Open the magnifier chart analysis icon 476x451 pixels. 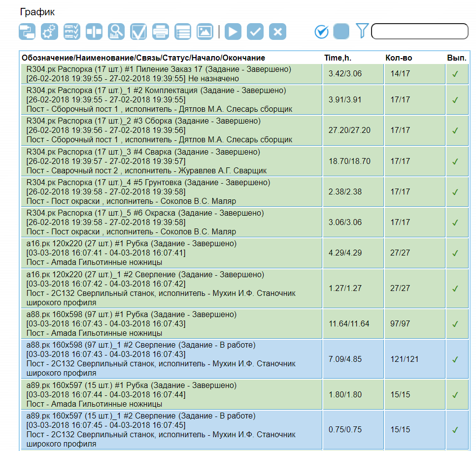point(116,32)
